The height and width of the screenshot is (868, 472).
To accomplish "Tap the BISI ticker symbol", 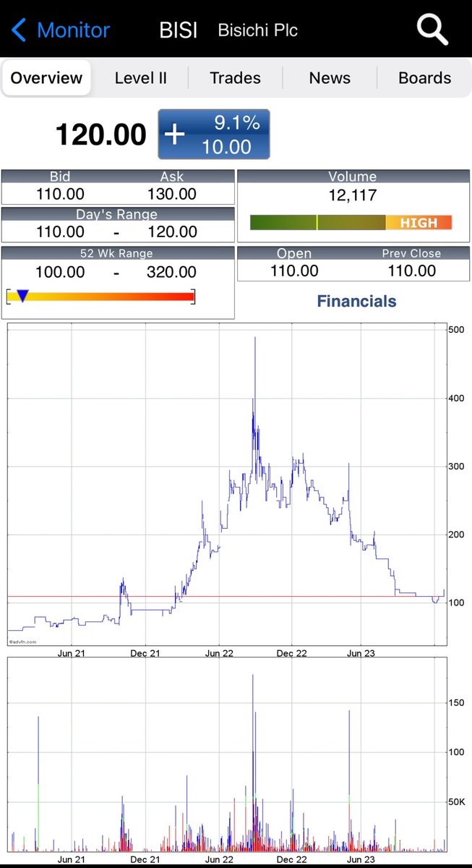I will tap(179, 30).
